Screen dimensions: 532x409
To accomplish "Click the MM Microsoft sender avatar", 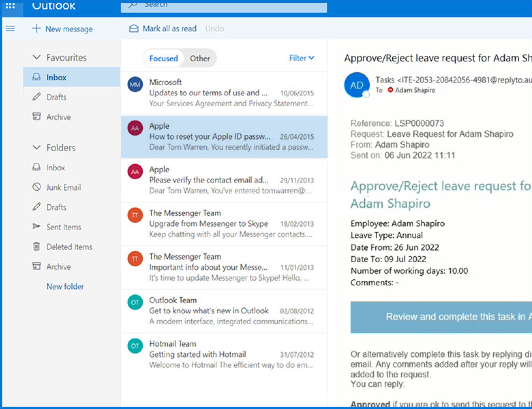I will 135,85.
